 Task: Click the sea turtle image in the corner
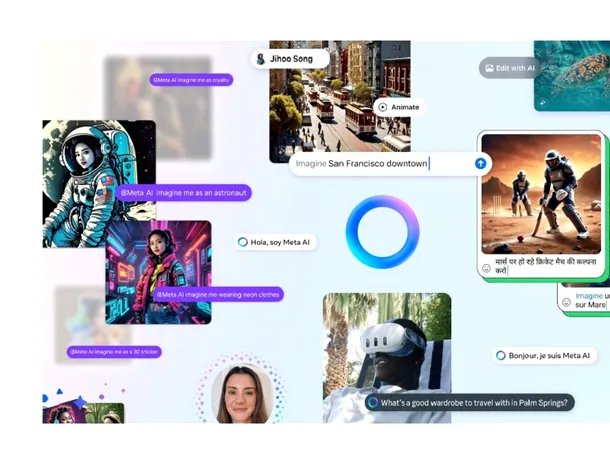click(572, 75)
